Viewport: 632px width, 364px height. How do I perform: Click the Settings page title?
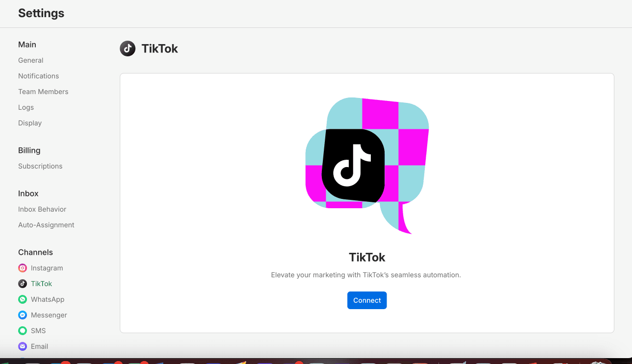41,13
